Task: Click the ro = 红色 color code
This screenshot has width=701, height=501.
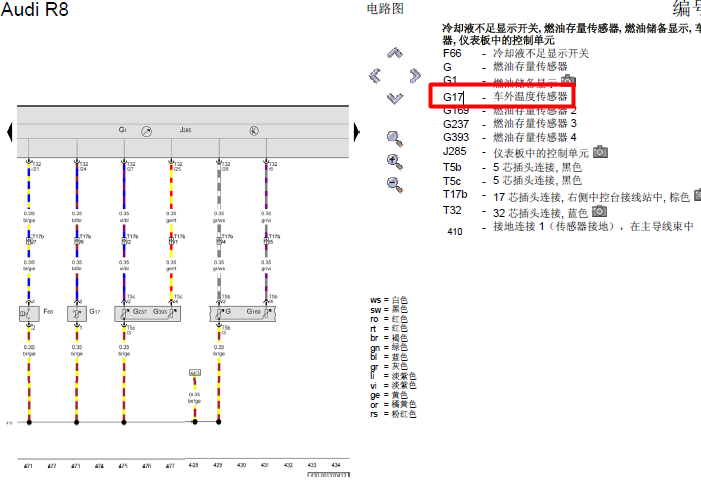Action: pos(389,319)
